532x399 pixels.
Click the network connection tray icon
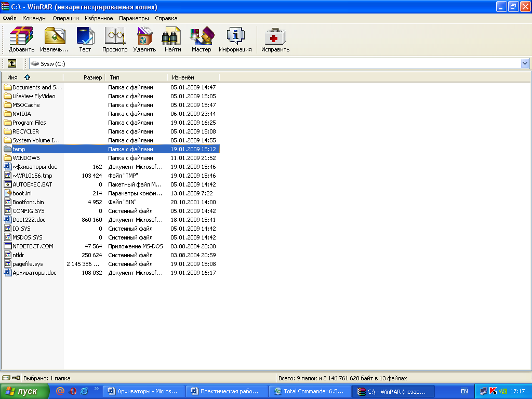(x=483, y=391)
